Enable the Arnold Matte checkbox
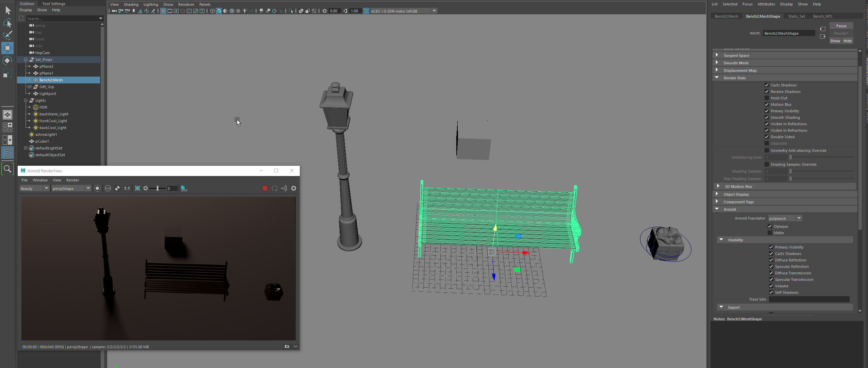The width and height of the screenshot is (868, 368). pyautogui.click(x=770, y=233)
